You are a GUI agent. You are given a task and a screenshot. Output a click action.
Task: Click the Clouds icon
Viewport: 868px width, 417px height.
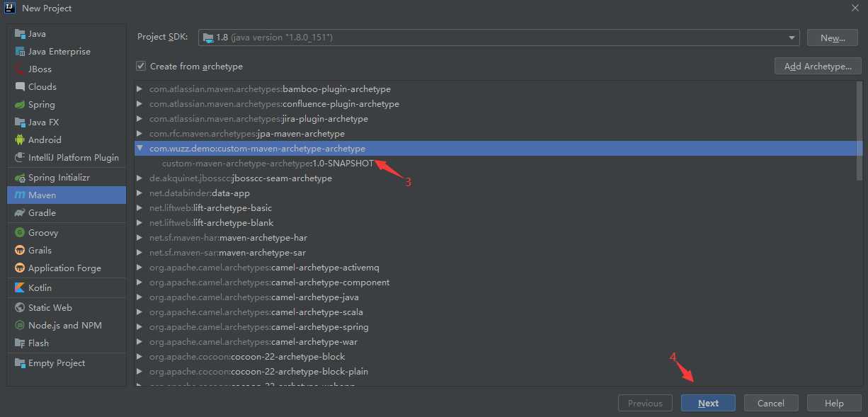tap(20, 87)
